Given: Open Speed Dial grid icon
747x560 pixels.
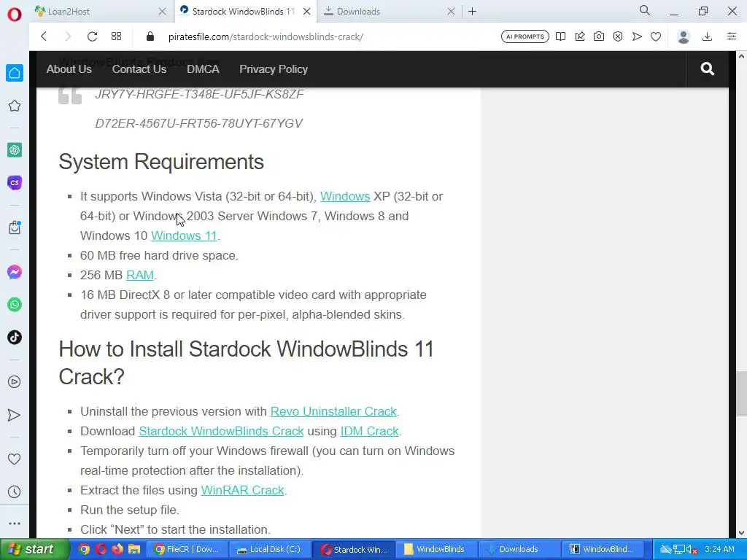Looking at the screenshot, I should click(x=116, y=36).
